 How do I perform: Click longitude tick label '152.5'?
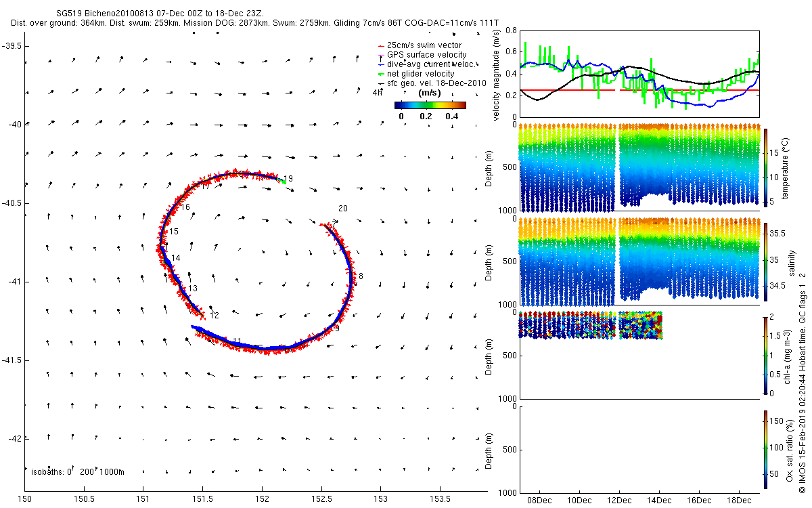(x=322, y=500)
